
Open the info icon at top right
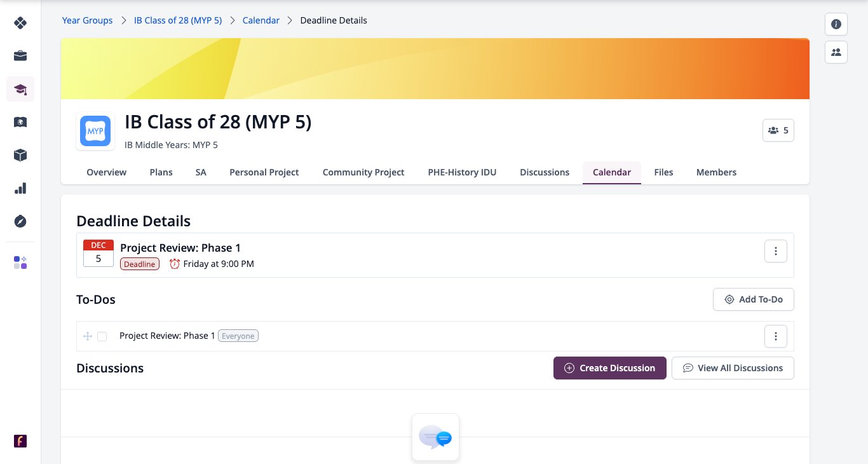click(x=836, y=24)
